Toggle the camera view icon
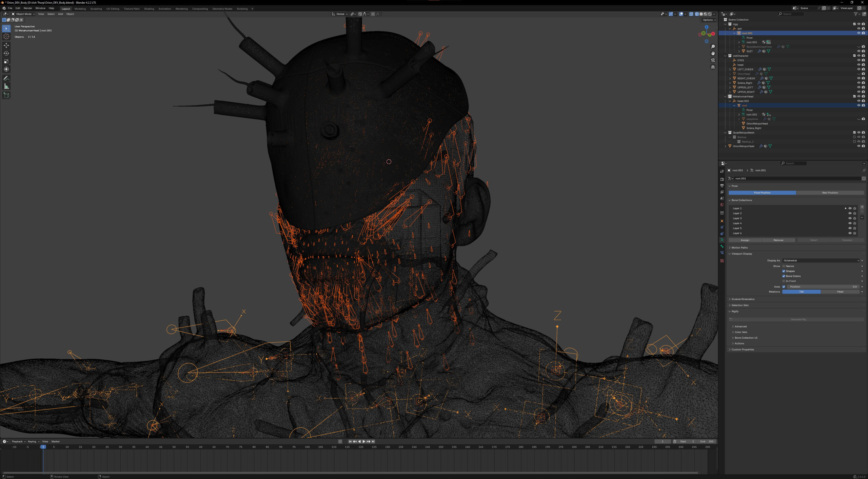Screen dimensions: 868x479 point(713,60)
